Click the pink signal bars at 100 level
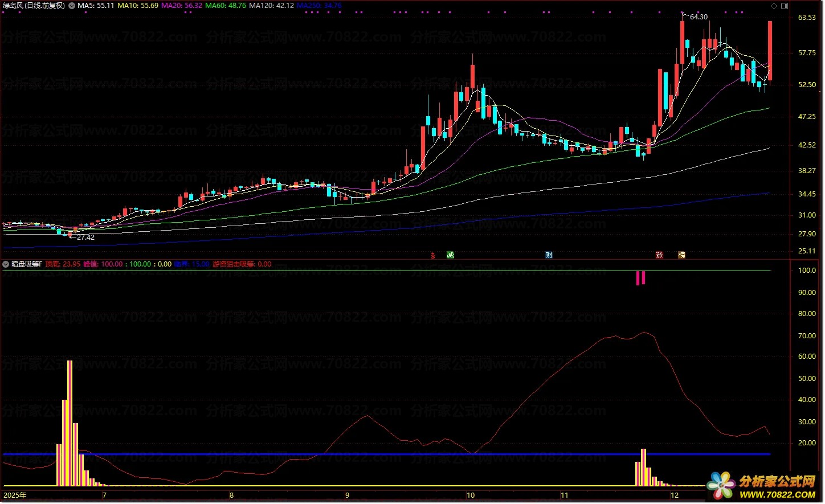 pyautogui.click(x=640, y=278)
